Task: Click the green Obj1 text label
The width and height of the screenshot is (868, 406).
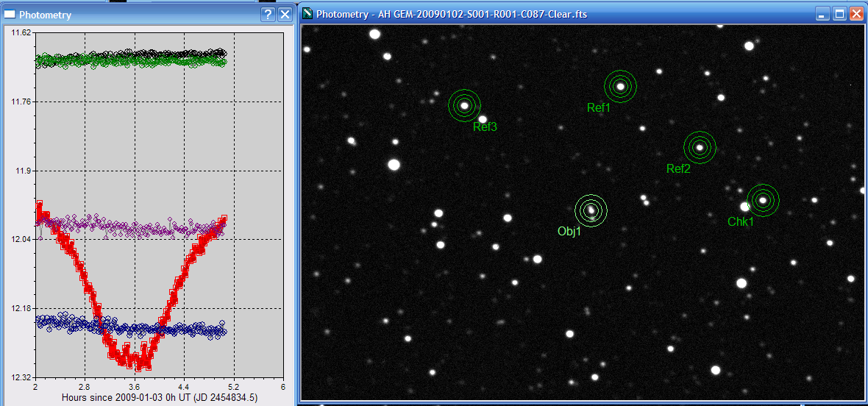Action: click(569, 231)
